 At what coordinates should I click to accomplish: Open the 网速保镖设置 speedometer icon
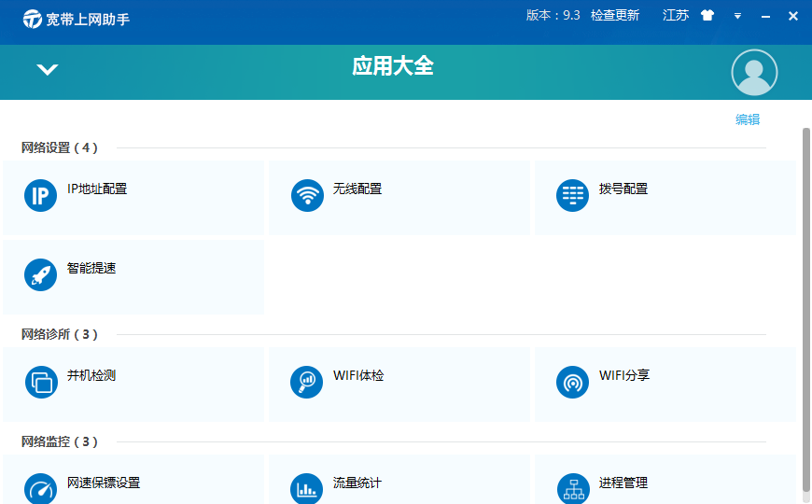[40, 488]
